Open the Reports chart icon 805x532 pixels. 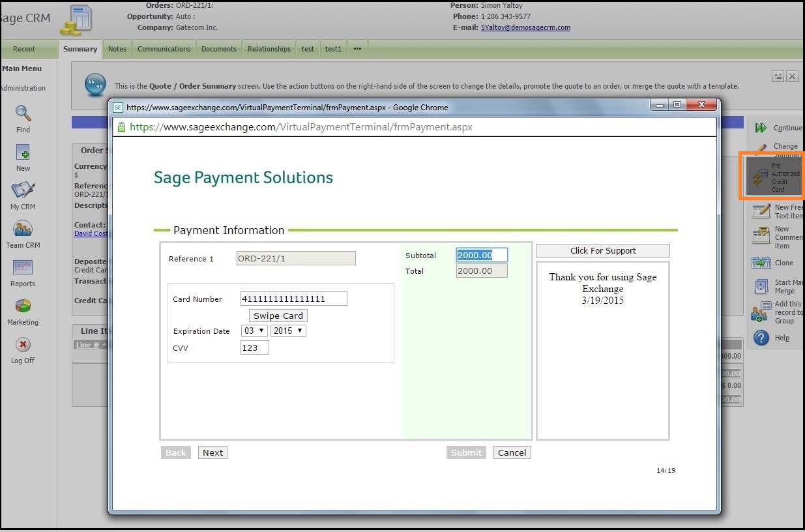coord(23,267)
